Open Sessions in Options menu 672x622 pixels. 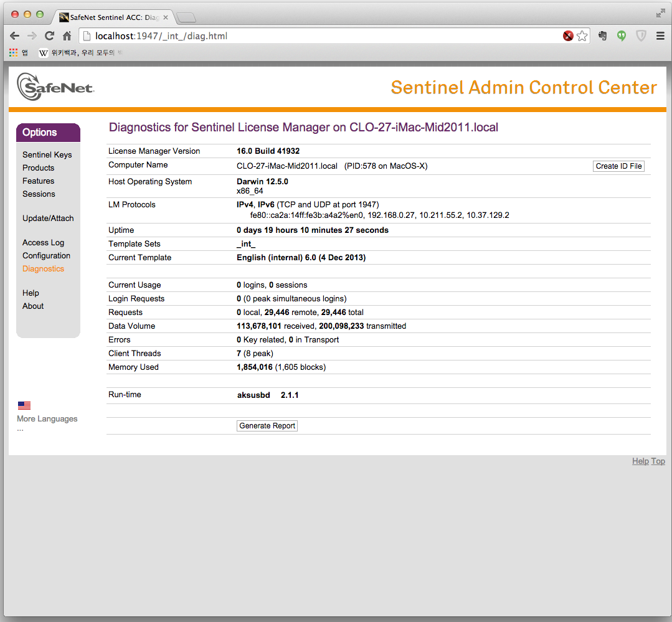[39, 194]
